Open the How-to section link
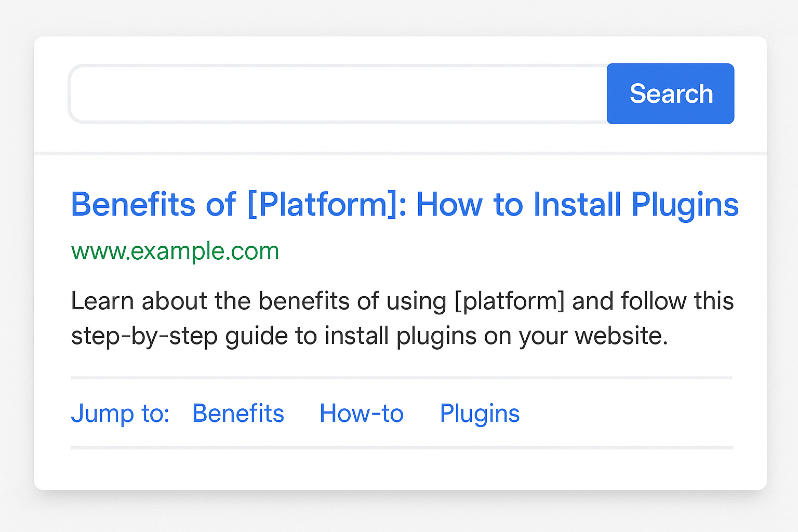The image size is (798, 532). [x=361, y=414]
